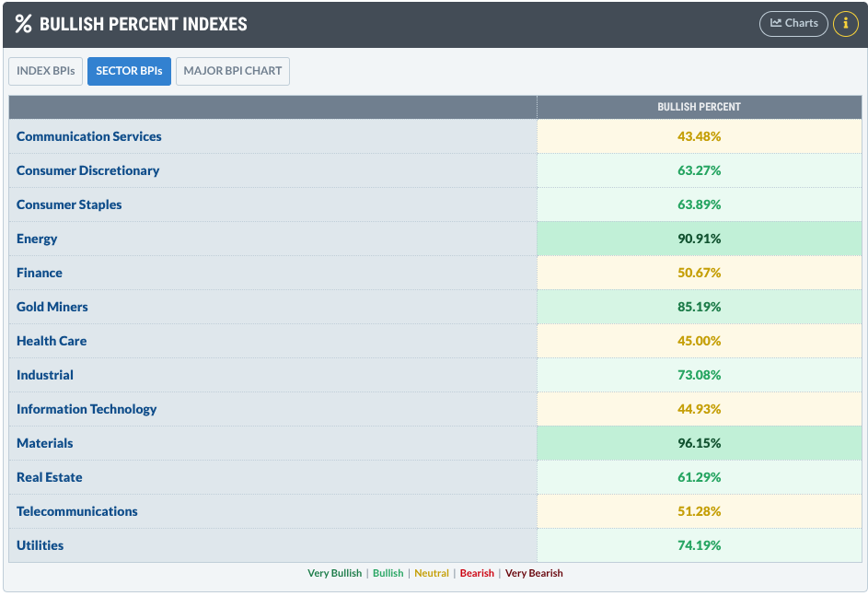
Task: Select the Energy sector link
Action: [37, 239]
